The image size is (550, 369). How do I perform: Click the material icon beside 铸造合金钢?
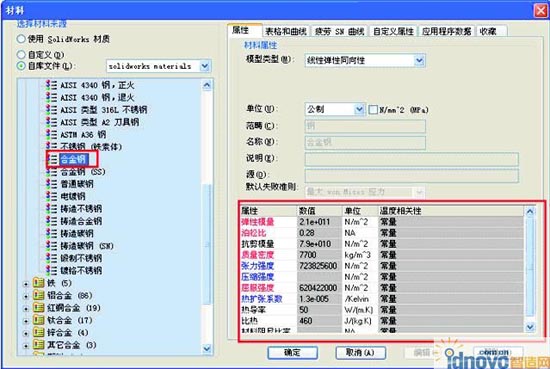coord(51,221)
